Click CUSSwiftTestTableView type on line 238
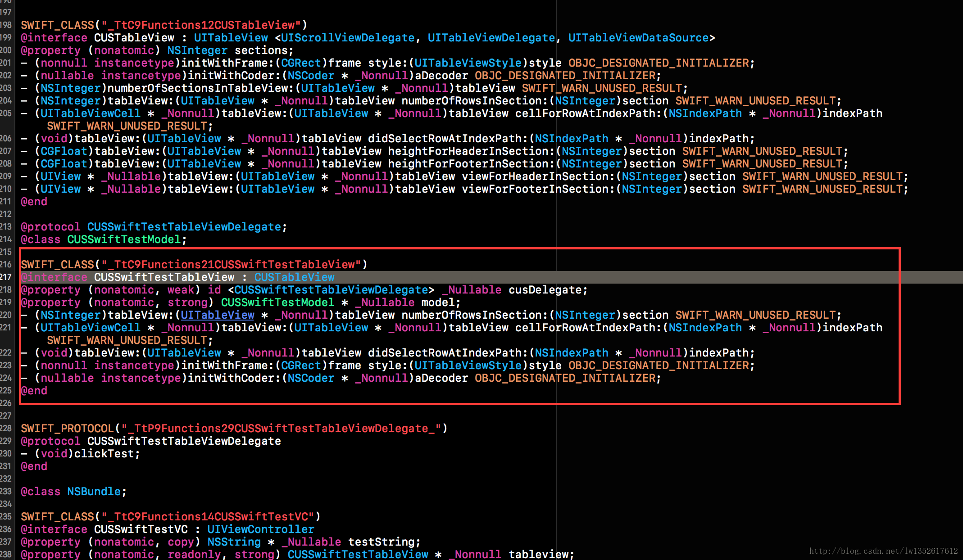963x560 pixels. 358,554
